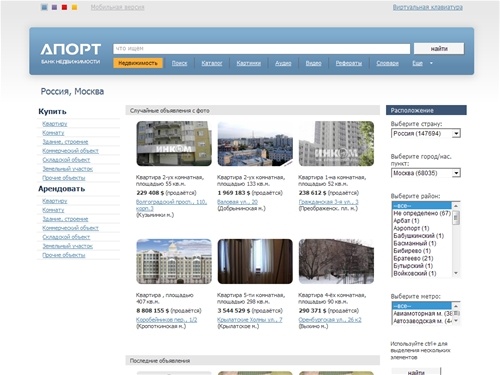500x375 pixels.
Task: Select Автозаводская м. in metro list
Action: pyautogui.click(x=422, y=321)
